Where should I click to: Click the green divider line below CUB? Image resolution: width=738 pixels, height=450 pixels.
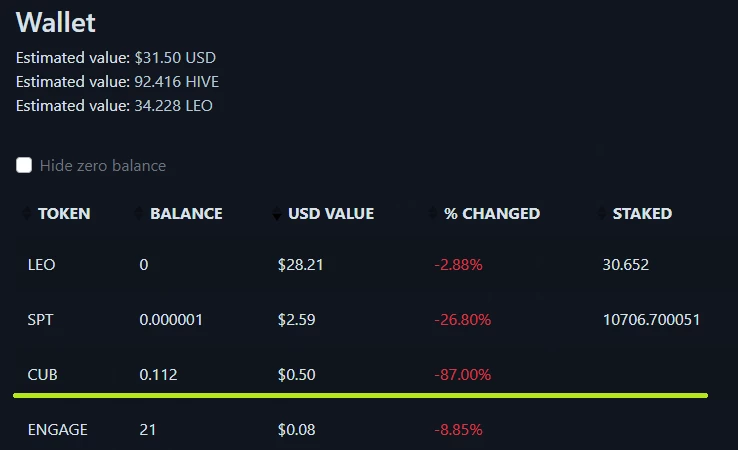coord(361,395)
